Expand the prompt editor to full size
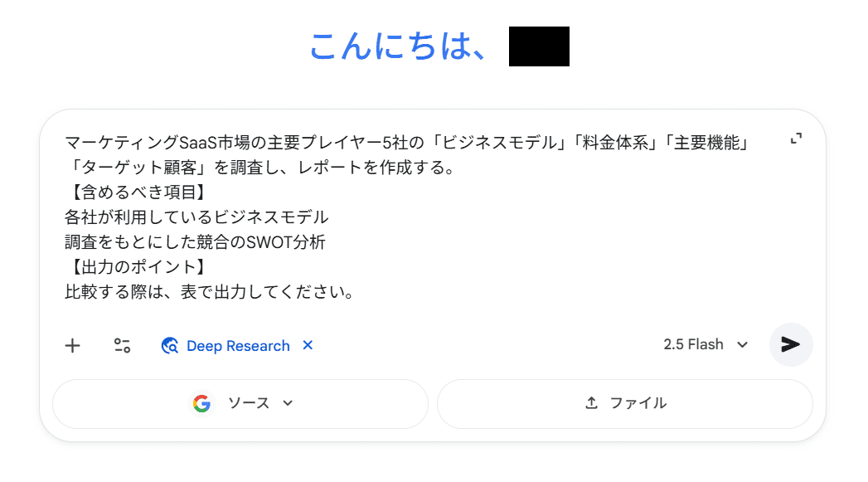The width and height of the screenshot is (868, 482). [796, 140]
